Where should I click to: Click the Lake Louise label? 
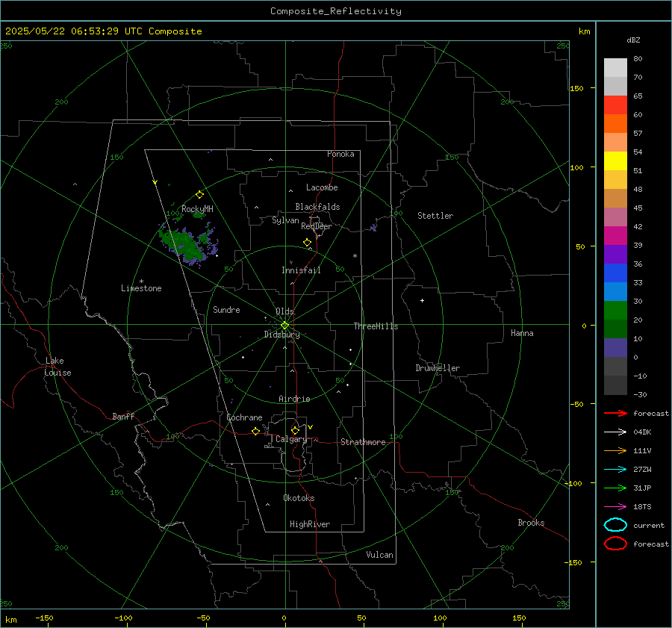point(57,367)
